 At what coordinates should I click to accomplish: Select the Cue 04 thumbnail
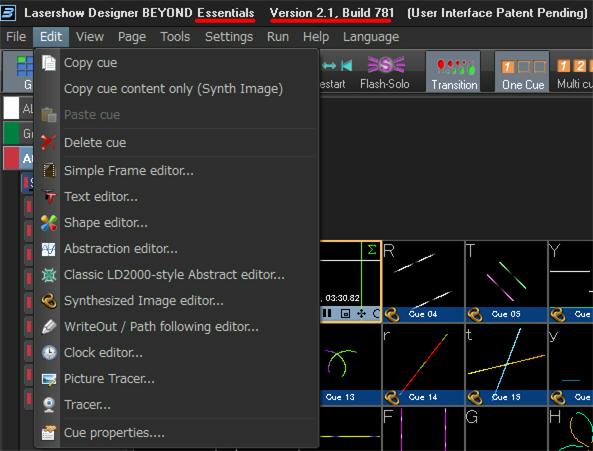coord(423,282)
